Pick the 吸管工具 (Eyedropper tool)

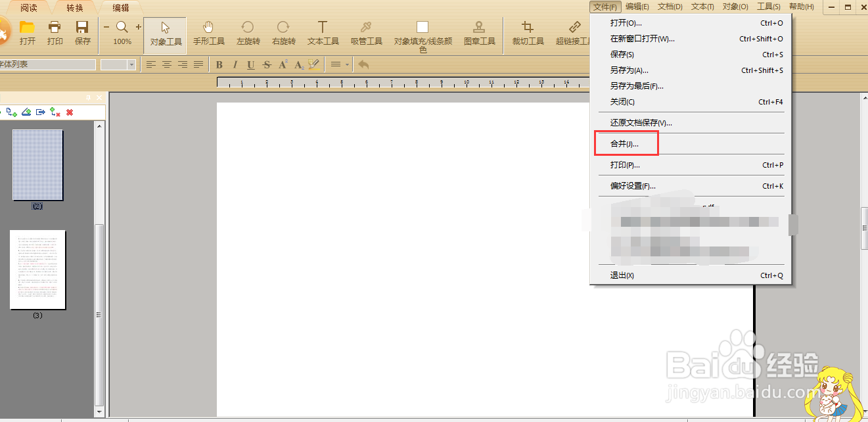366,34
